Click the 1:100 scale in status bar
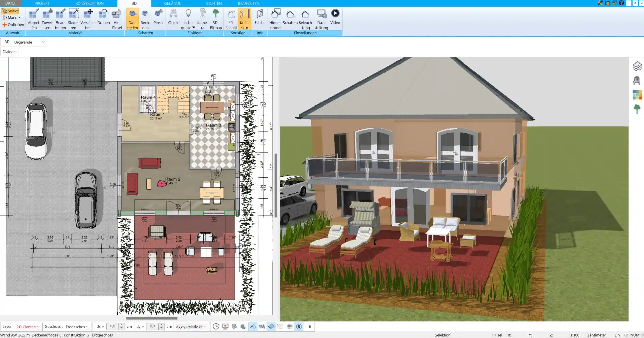This screenshot has height=338, width=644. (575, 335)
